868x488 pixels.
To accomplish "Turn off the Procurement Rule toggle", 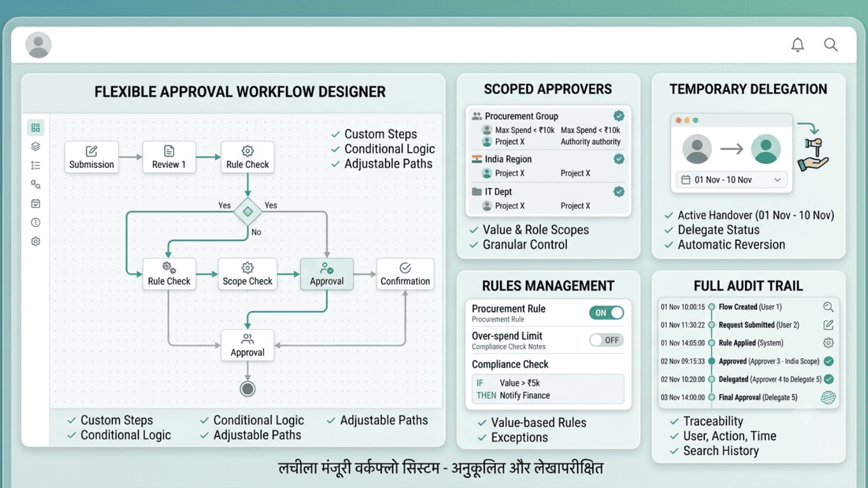I will [607, 313].
